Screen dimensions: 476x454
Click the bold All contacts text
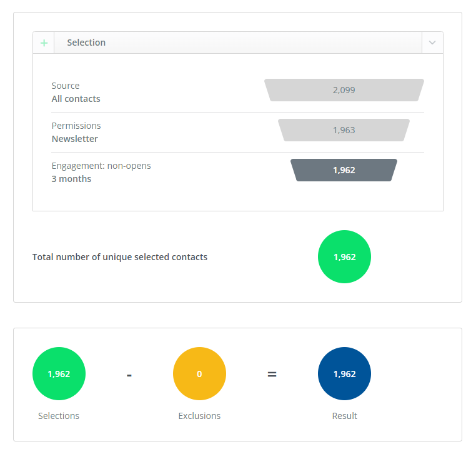coord(76,99)
